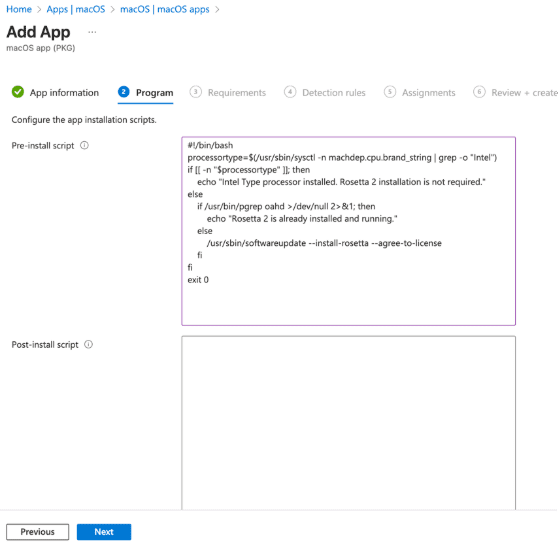Click the Previous button
This screenshot has width=558, height=543.
point(37,532)
